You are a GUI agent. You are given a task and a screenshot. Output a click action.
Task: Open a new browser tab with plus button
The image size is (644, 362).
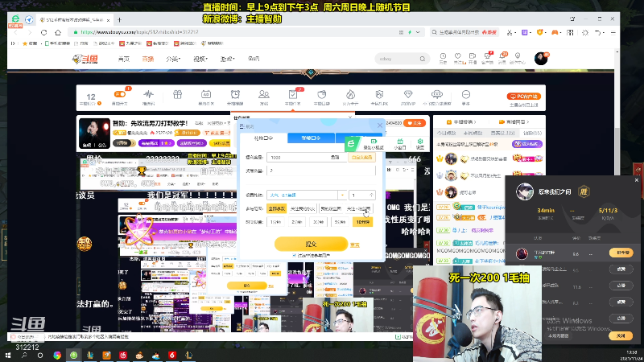[x=119, y=19]
